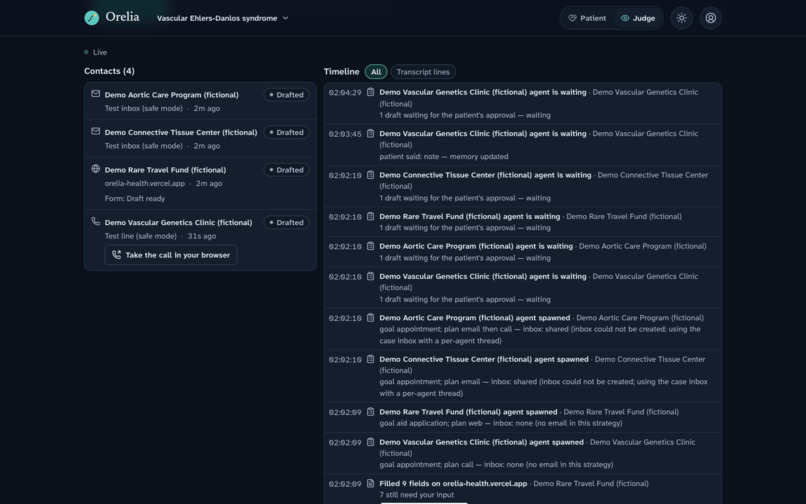Click mail icon for Demo Aortic Care Program

tap(96, 94)
